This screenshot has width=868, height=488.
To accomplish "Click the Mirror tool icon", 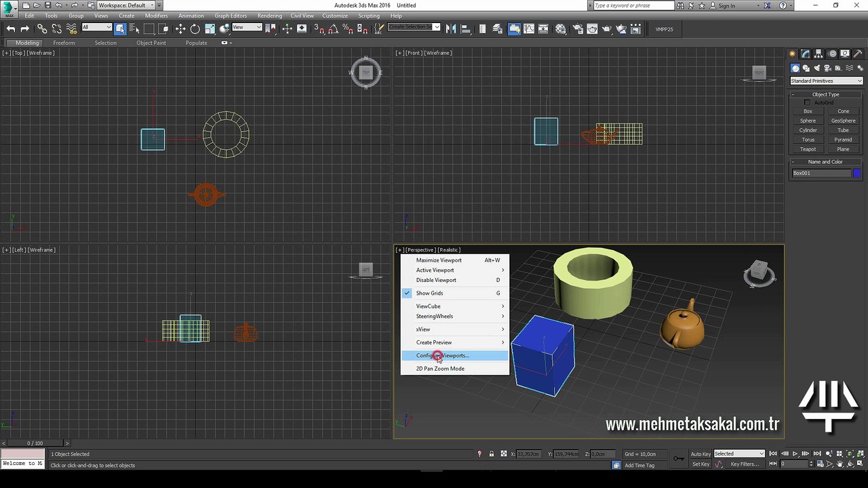I will tap(451, 28).
